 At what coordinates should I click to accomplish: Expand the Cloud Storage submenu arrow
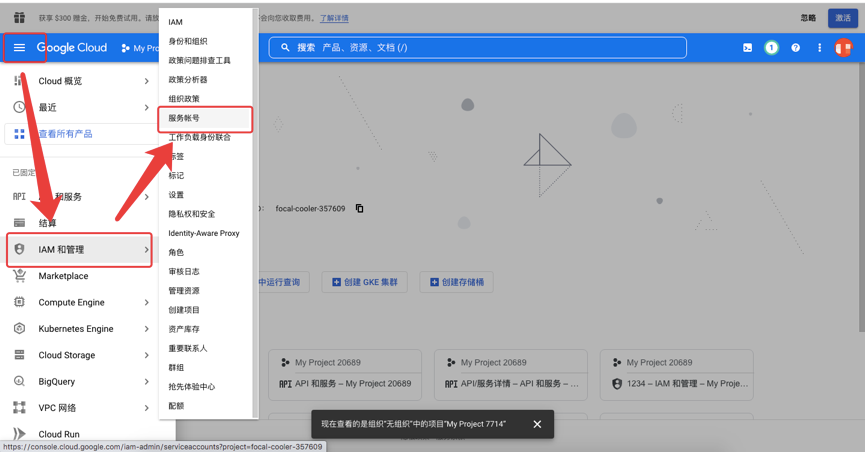146,355
